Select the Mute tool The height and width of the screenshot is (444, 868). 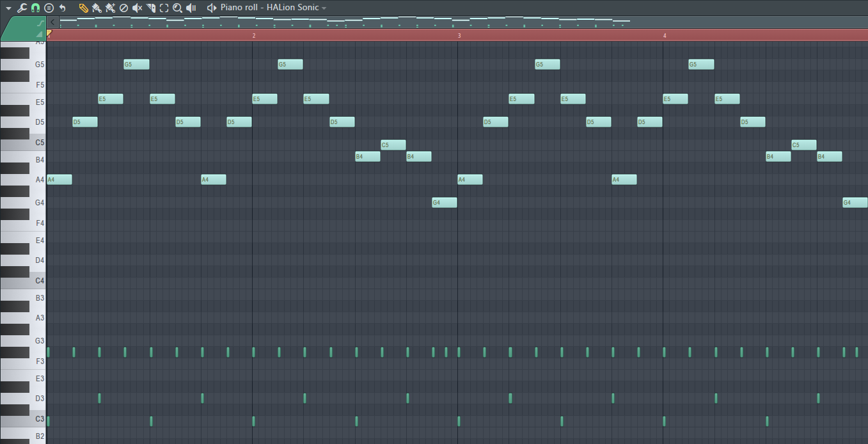(137, 8)
